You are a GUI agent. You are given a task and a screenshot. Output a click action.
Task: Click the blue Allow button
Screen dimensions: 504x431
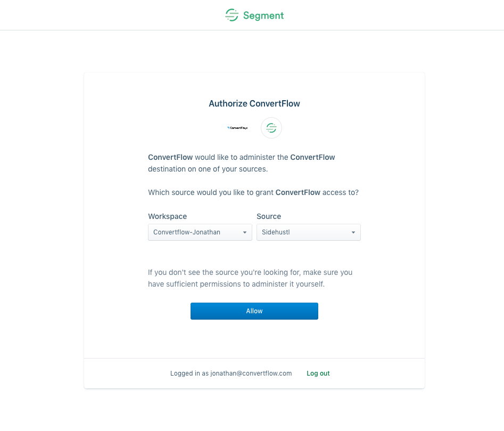[x=254, y=311]
